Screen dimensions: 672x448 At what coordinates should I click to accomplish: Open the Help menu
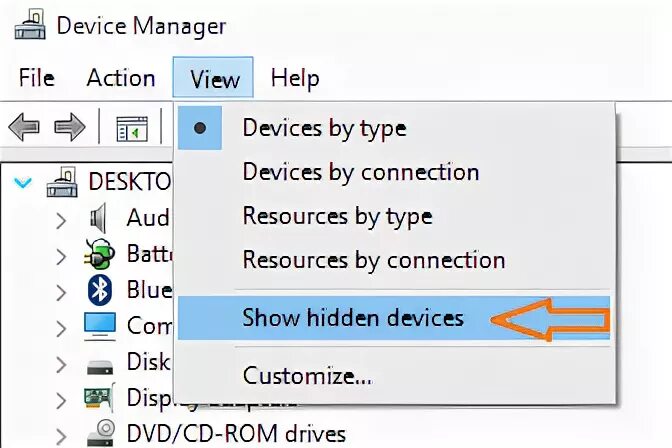[x=295, y=78]
